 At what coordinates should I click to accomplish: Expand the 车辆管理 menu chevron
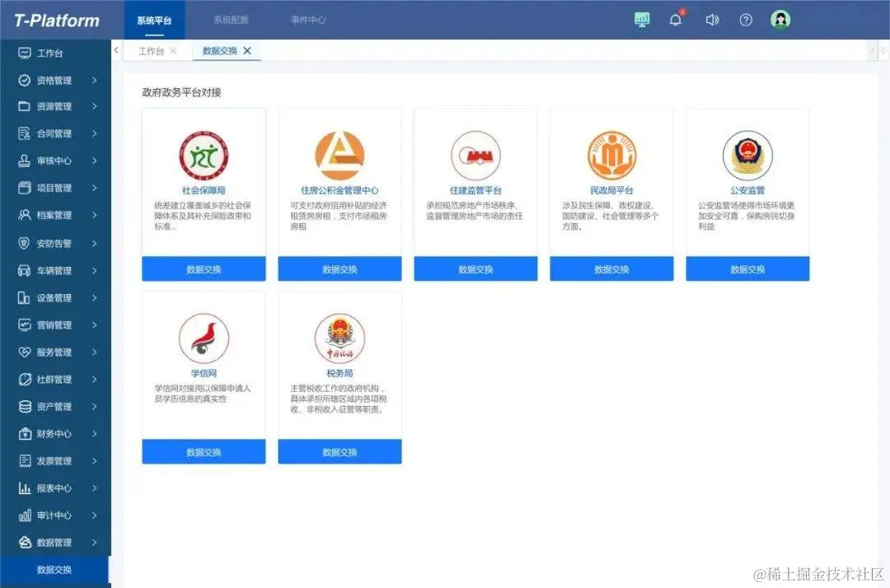click(x=95, y=270)
